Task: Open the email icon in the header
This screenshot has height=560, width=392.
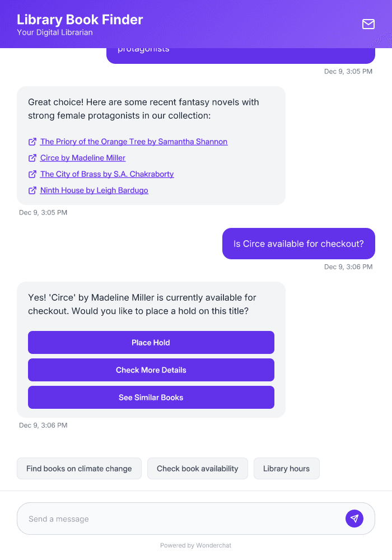Action: click(x=368, y=24)
